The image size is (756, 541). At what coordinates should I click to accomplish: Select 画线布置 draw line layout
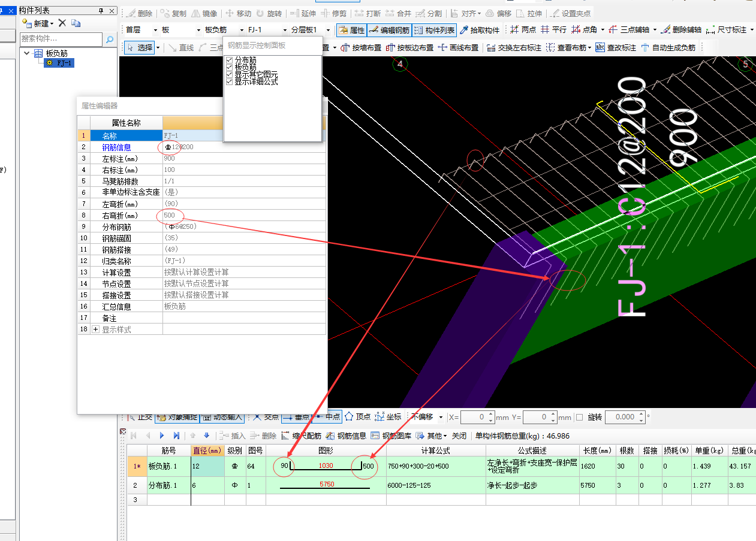click(x=458, y=47)
